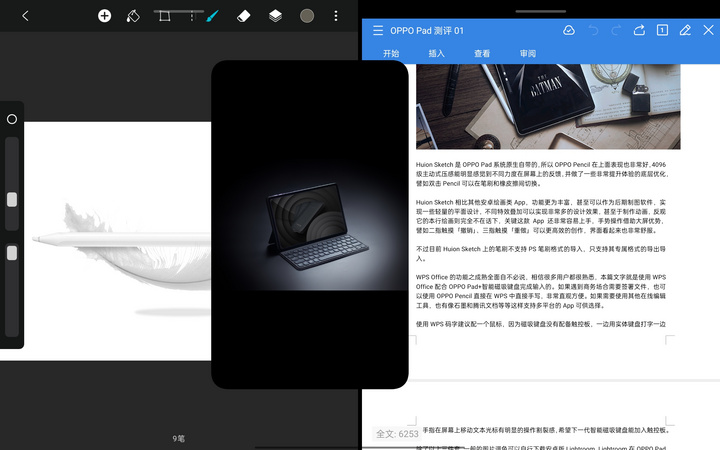Tap document title OPPO Pad 测评 01
The width and height of the screenshot is (720, 450).
coord(427,31)
